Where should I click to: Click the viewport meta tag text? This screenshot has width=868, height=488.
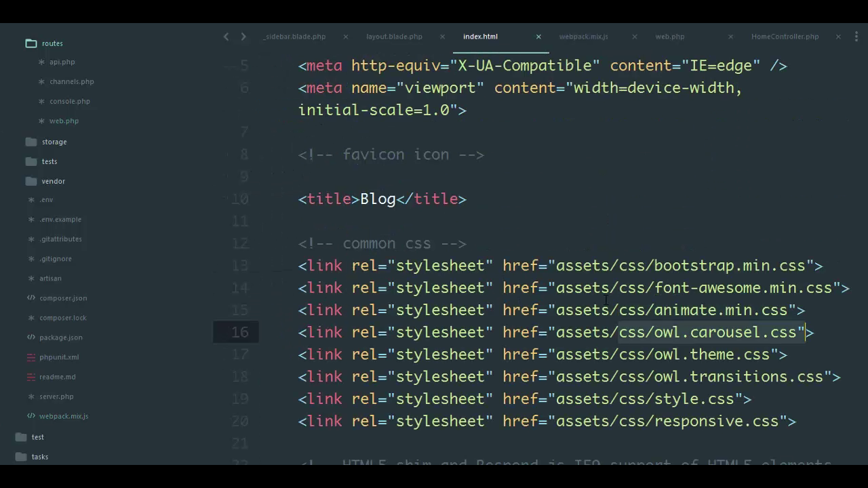(520, 99)
